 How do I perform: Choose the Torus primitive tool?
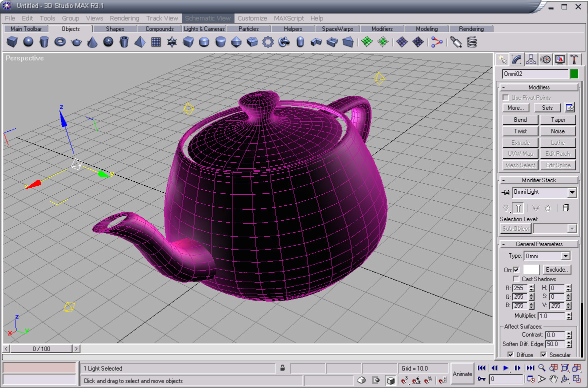coord(60,42)
